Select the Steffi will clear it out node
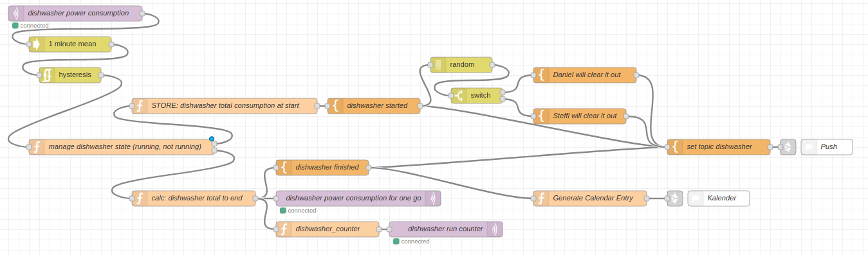This screenshot has width=868, height=255. coord(580,116)
